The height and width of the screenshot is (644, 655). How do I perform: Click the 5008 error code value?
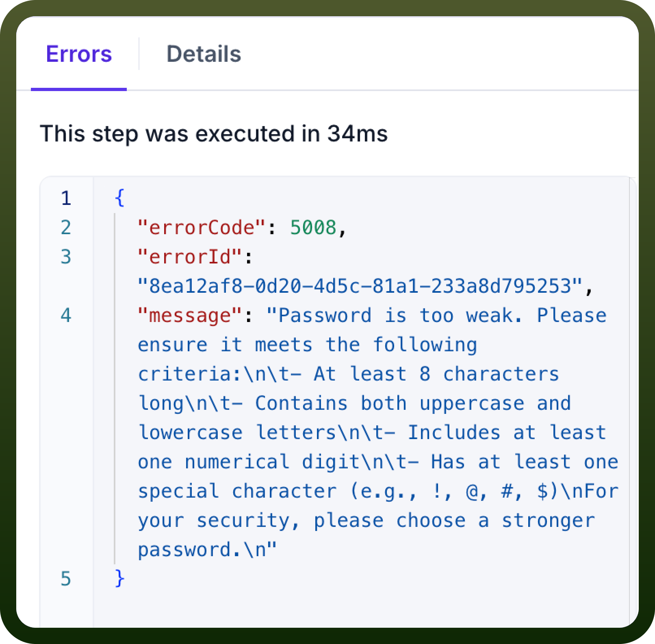(313, 228)
